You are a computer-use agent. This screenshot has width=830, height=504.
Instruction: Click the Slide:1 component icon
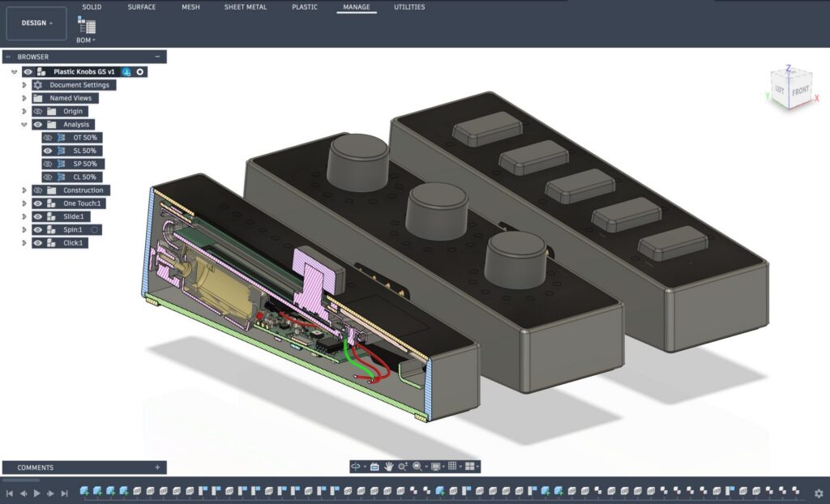pyautogui.click(x=51, y=216)
